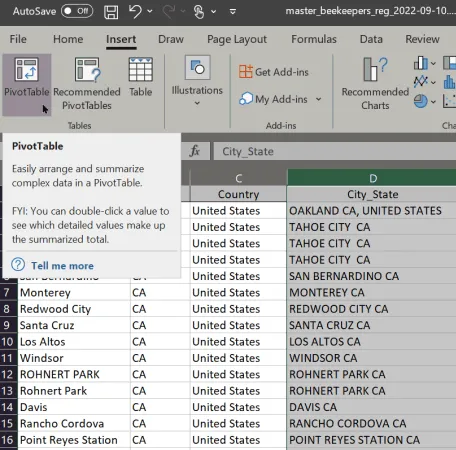
Task: Open the File tab
Action: tap(18, 39)
